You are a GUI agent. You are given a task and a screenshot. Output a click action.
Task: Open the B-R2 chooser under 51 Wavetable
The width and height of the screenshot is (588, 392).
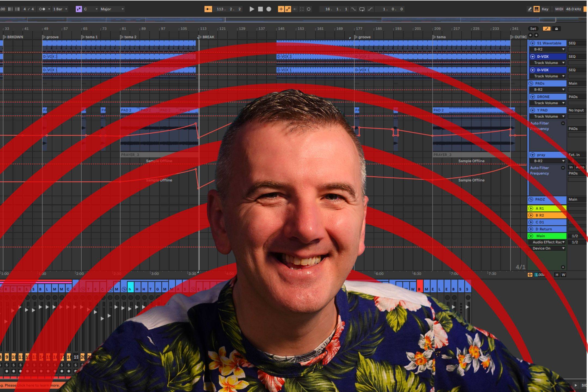click(x=548, y=49)
